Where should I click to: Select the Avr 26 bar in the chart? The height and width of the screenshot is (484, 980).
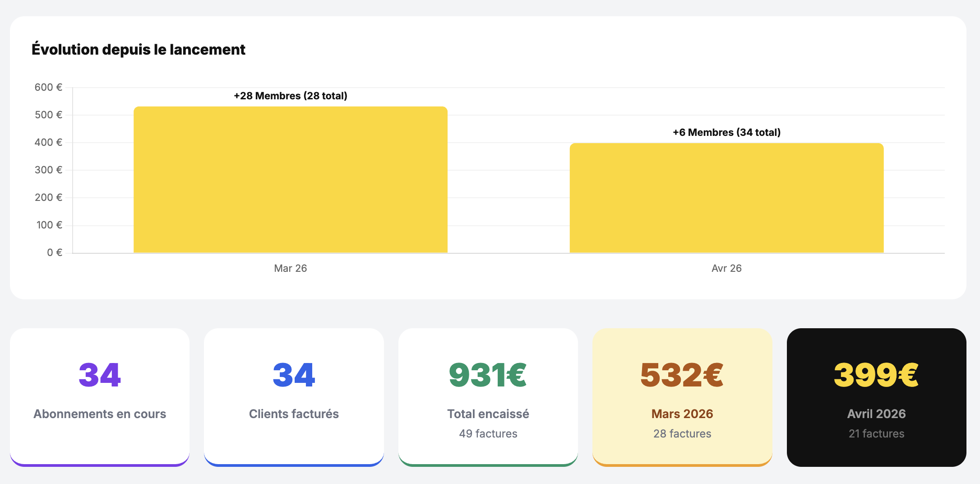pyautogui.click(x=726, y=199)
